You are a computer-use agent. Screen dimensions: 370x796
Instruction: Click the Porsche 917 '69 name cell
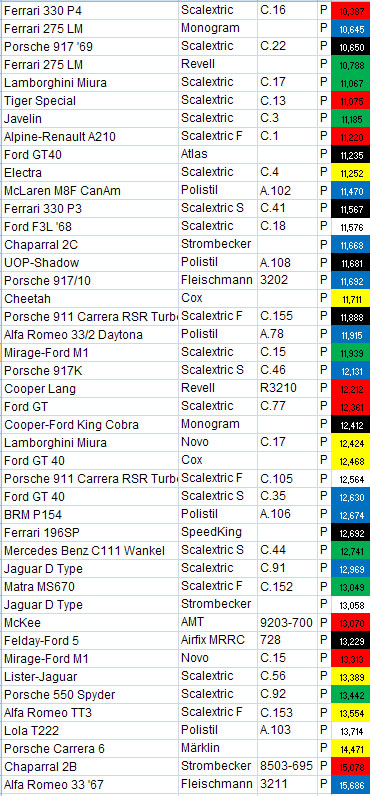click(90, 47)
